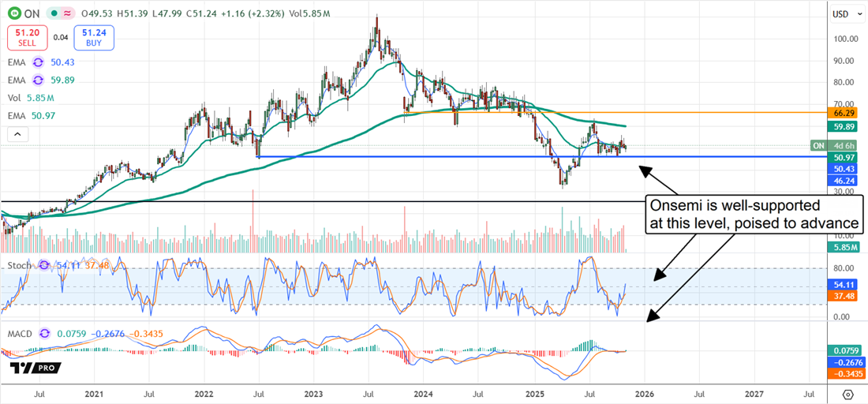Click the 30.00 price axis label
Image resolution: width=868 pixels, height=404 pixels.
click(x=845, y=192)
